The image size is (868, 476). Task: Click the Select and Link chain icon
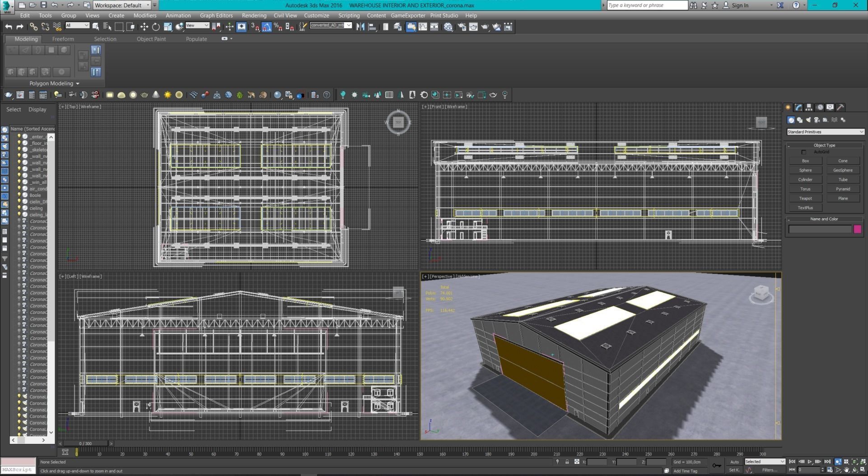pyautogui.click(x=33, y=27)
